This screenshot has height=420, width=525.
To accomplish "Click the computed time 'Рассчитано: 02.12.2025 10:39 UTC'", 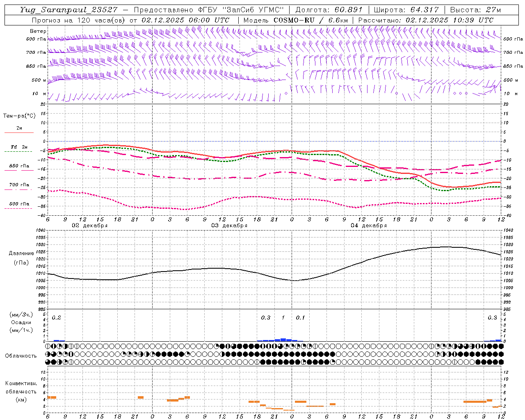I will [426, 20].
